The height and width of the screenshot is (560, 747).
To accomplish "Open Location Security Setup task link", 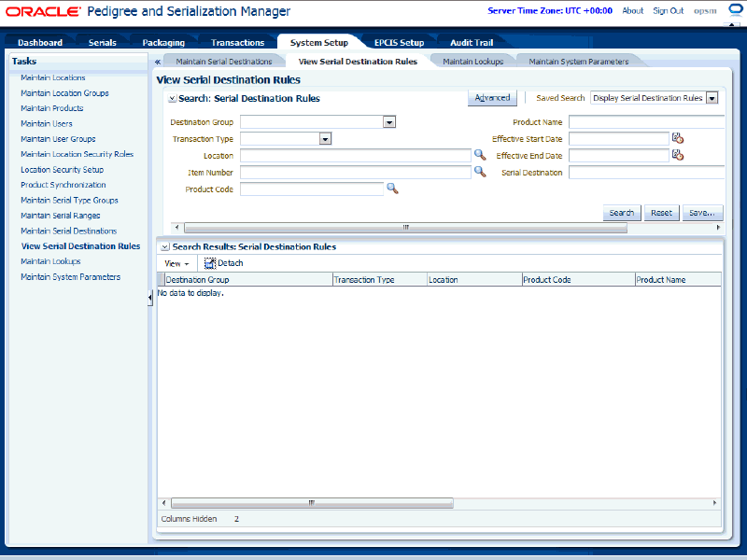I will point(62,170).
